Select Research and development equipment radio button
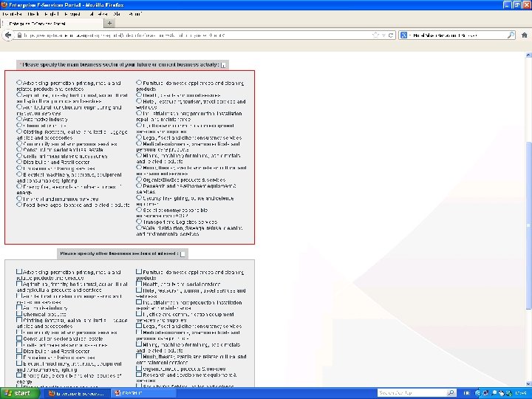Image resolution: width=532 pixels, height=399 pixels. coord(139,185)
